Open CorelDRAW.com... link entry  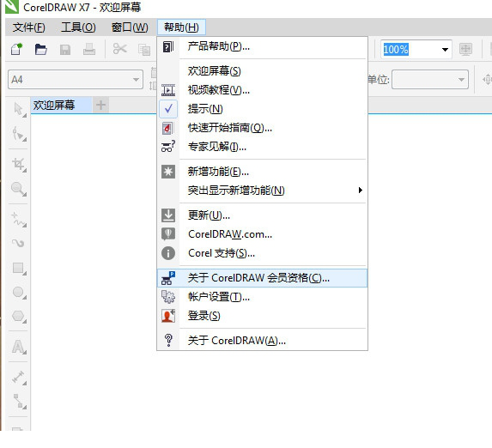263,234
